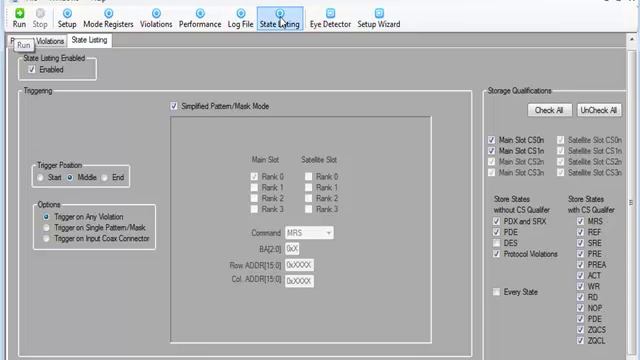Click the BA[2:0] input field
The width and height of the screenshot is (640, 360).
click(x=292, y=249)
